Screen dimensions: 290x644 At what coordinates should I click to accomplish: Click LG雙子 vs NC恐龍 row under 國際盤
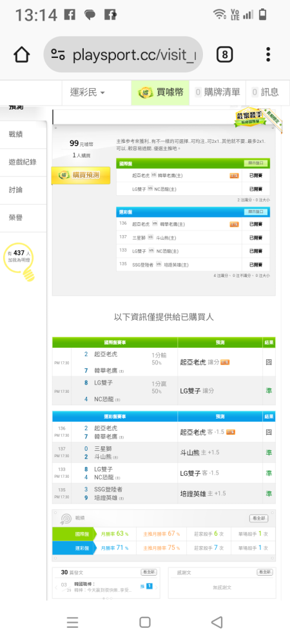click(x=193, y=189)
